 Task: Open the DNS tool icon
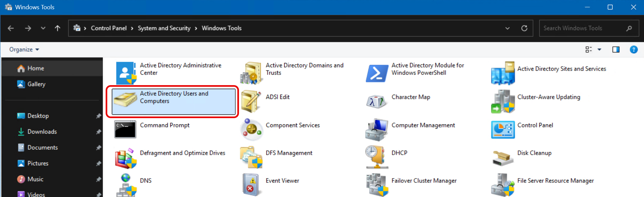point(126,185)
